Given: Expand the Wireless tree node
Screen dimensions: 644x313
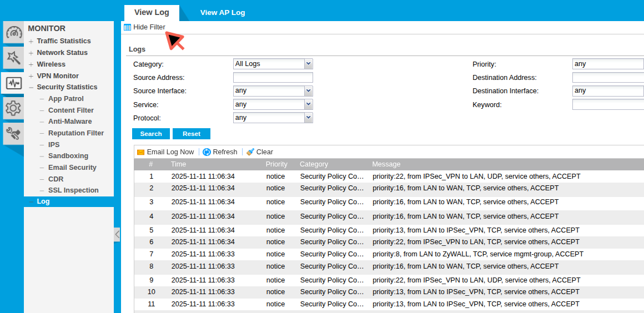Looking at the screenshot, I should pyautogui.click(x=31, y=64).
